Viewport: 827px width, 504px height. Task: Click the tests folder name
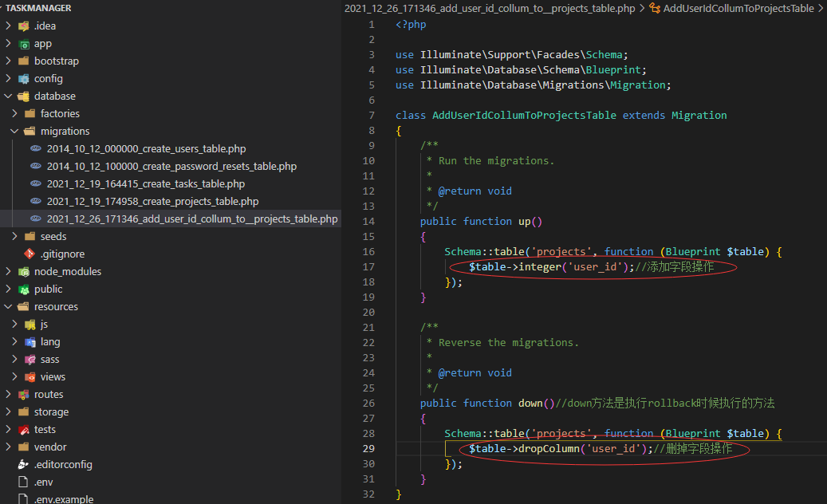click(x=45, y=429)
